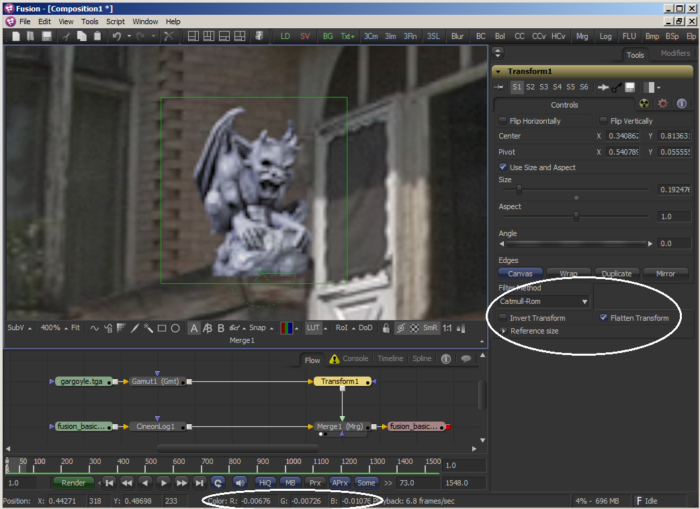700x509 pixels.
Task: Expand the Reference size section
Action: point(504,331)
